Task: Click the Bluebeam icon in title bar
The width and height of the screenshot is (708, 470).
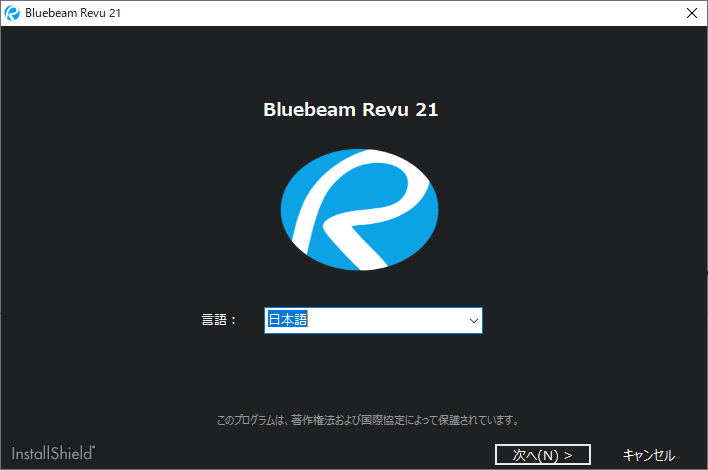Action: pos(12,13)
